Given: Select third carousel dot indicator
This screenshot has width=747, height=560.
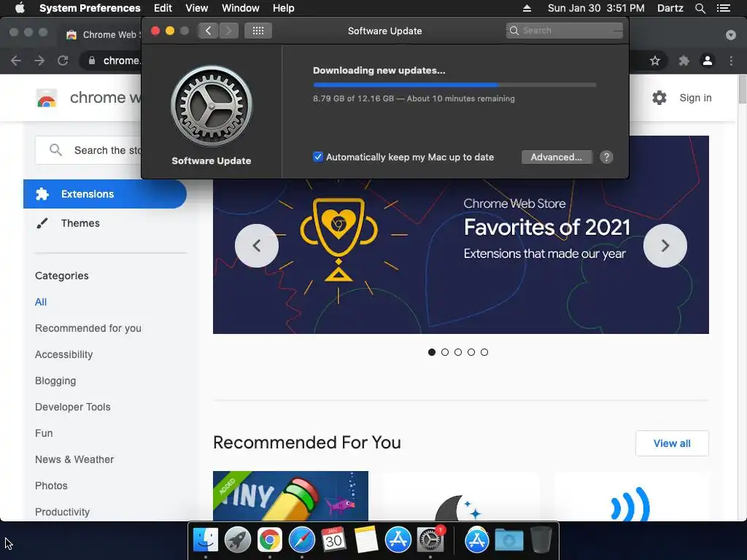Looking at the screenshot, I should (458, 352).
